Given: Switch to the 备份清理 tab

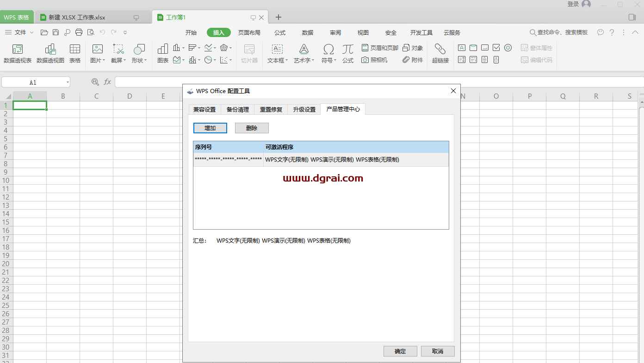Looking at the screenshot, I should pos(237,109).
